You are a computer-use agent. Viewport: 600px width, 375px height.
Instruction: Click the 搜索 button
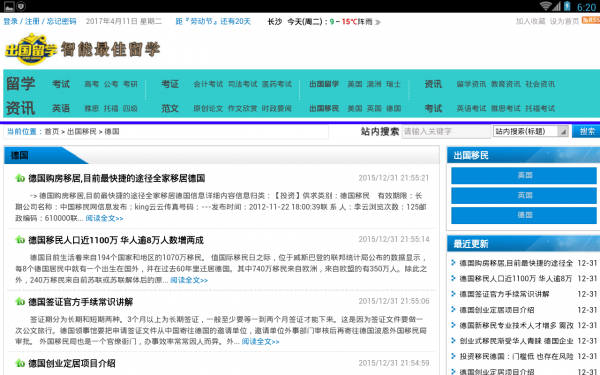click(x=586, y=131)
